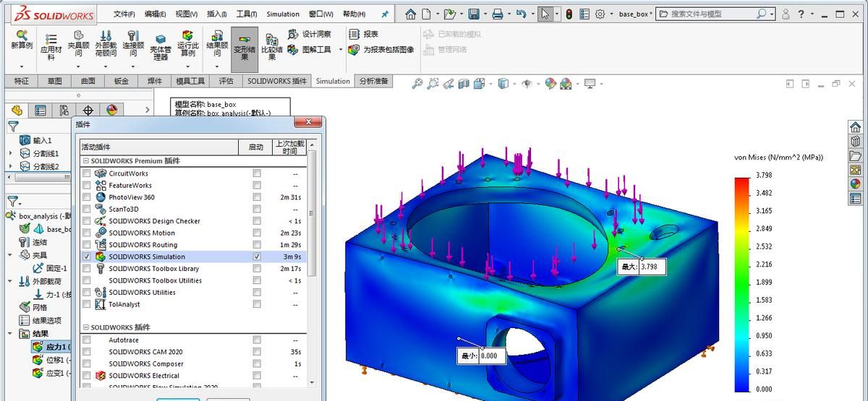This screenshot has height=401, width=868.
Task: Open the Simulation menu in menu bar
Action: pos(283,14)
